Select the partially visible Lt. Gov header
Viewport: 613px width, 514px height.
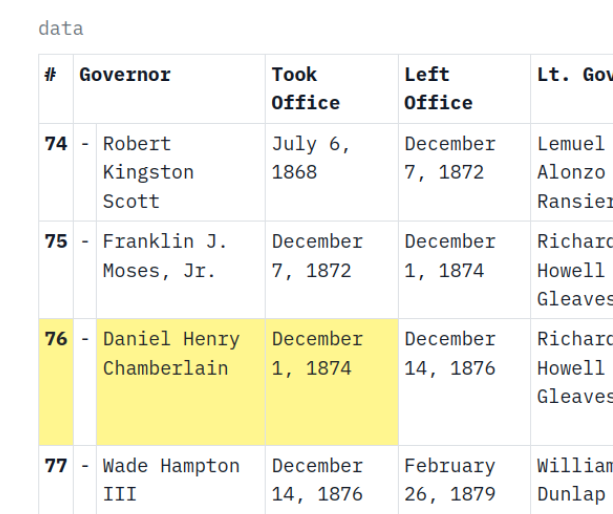pyautogui.click(x=574, y=75)
